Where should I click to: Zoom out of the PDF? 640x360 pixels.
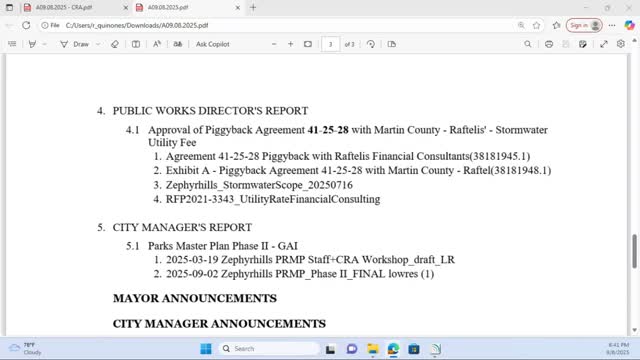click(274, 44)
